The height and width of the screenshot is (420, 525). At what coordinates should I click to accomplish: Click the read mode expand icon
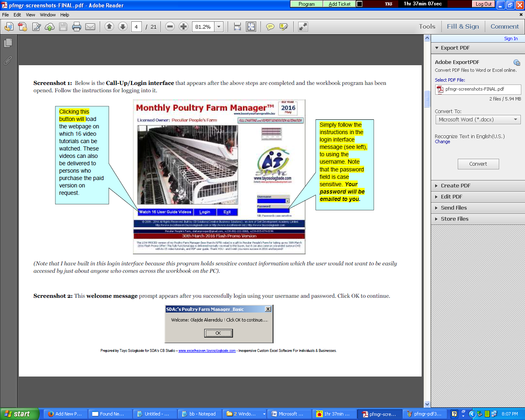[x=303, y=27]
